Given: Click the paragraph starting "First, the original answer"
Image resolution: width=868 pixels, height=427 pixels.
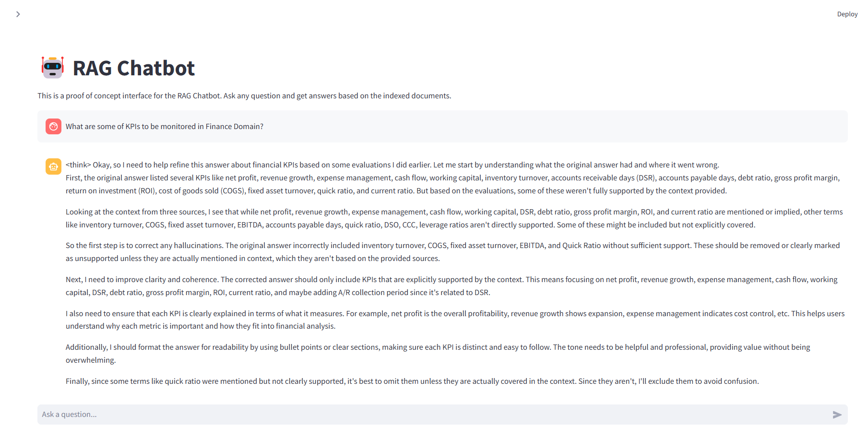Looking at the screenshot, I should coord(453,184).
